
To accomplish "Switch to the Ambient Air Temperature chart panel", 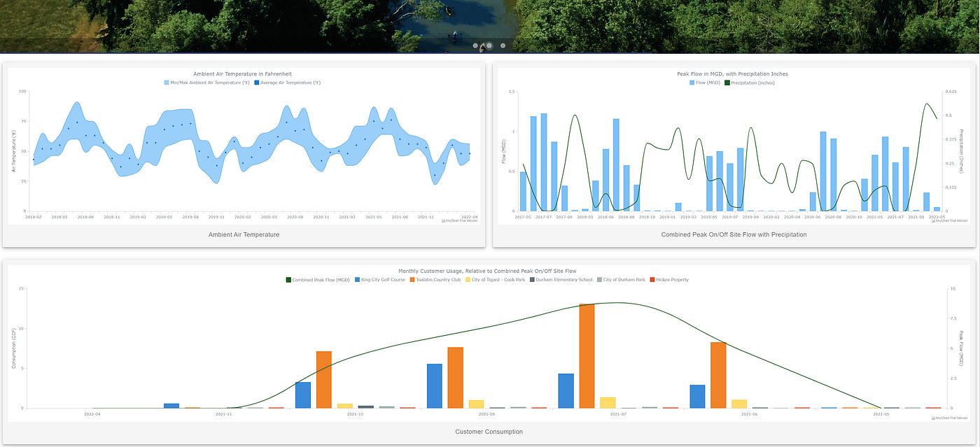I will click(245, 234).
